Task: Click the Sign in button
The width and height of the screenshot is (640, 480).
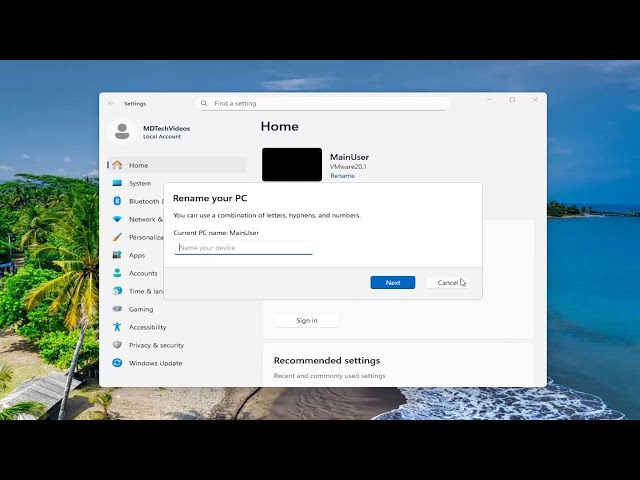Action: pyautogui.click(x=307, y=320)
